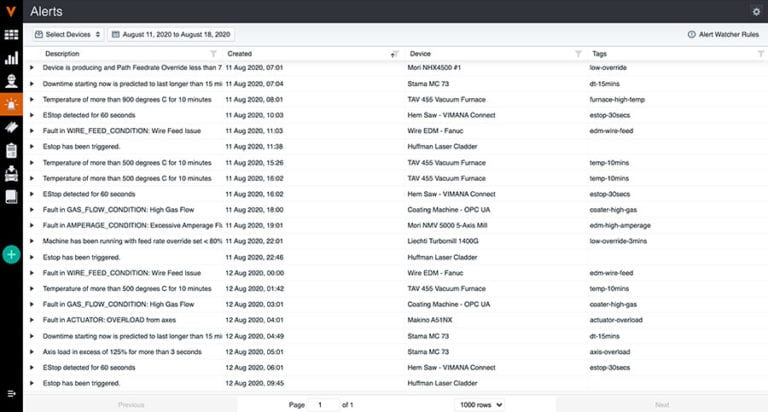
Task: Open the clipboard reports icon in sidebar
Action: pyautogui.click(x=11, y=150)
